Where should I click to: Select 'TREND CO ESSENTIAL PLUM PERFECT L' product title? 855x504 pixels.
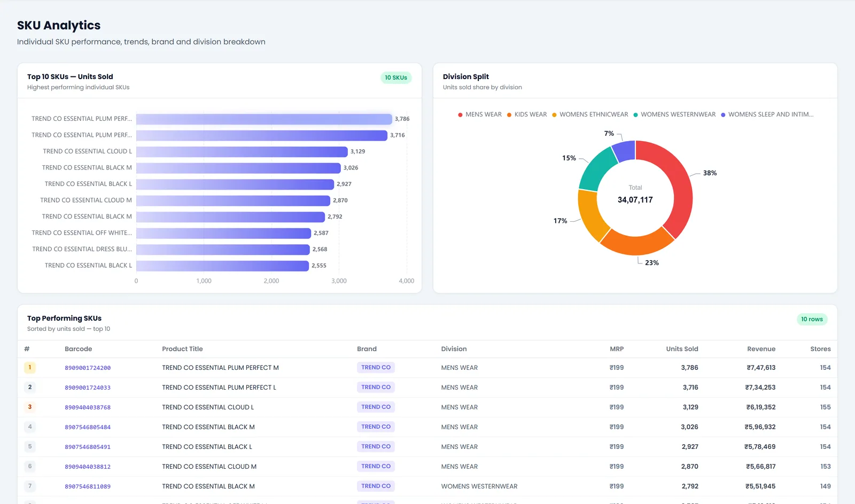pyautogui.click(x=219, y=387)
